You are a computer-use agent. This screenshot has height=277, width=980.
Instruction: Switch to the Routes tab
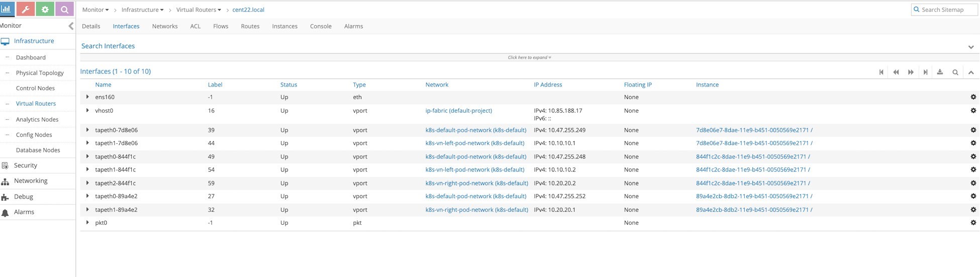point(250,26)
